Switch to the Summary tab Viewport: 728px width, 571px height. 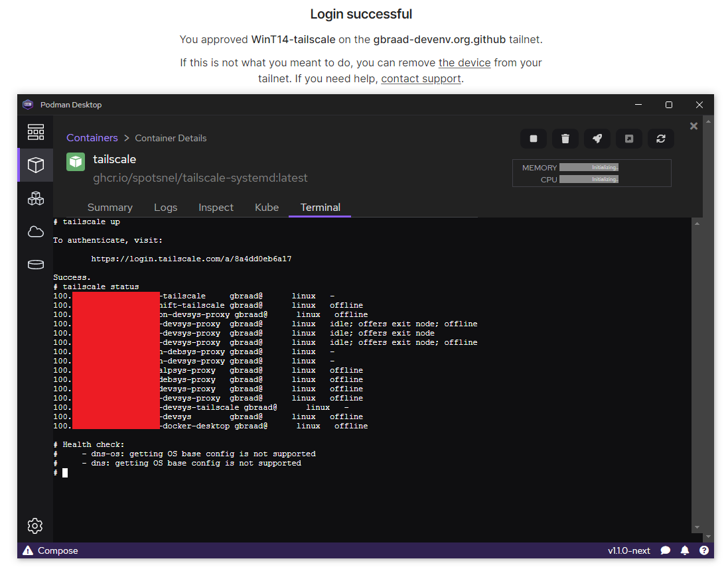[x=110, y=208]
